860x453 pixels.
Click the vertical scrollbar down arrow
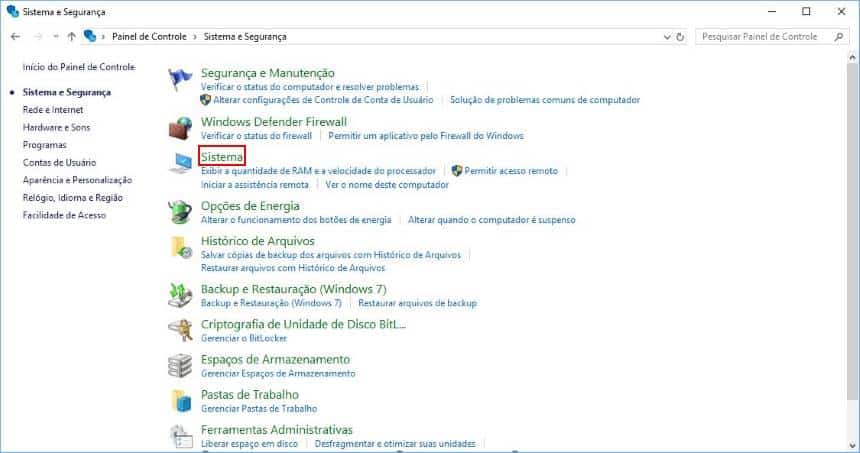coord(852,446)
